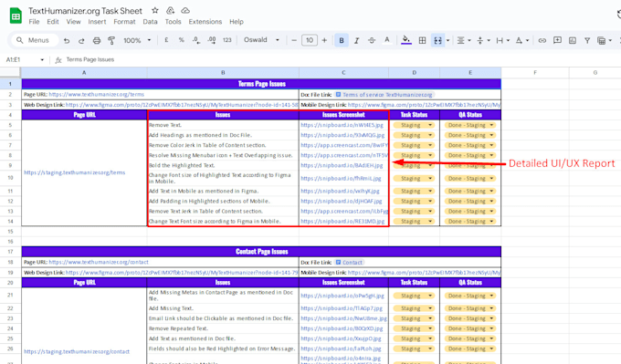Image resolution: width=621 pixels, height=364 pixels.
Task: Redo the last action
Action: (81, 40)
